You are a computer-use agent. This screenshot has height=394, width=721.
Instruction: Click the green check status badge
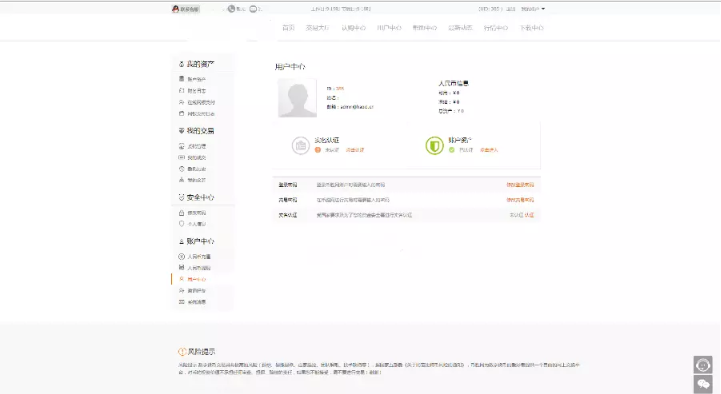pos(452,150)
